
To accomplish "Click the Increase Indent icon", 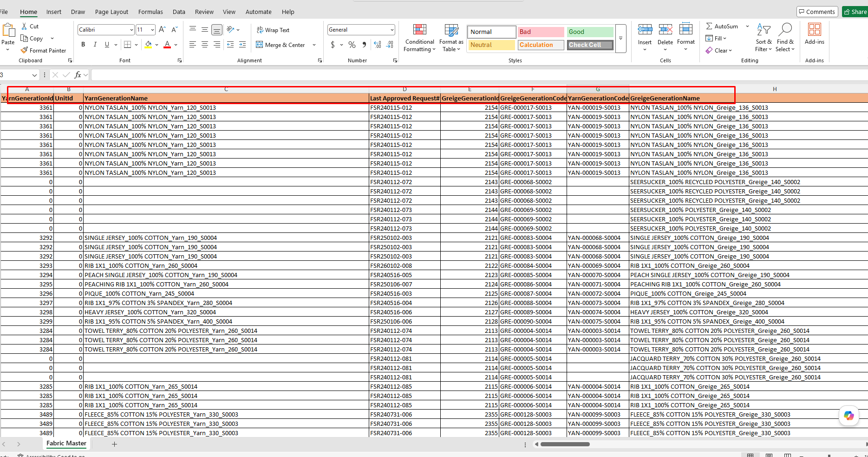I will point(242,45).
